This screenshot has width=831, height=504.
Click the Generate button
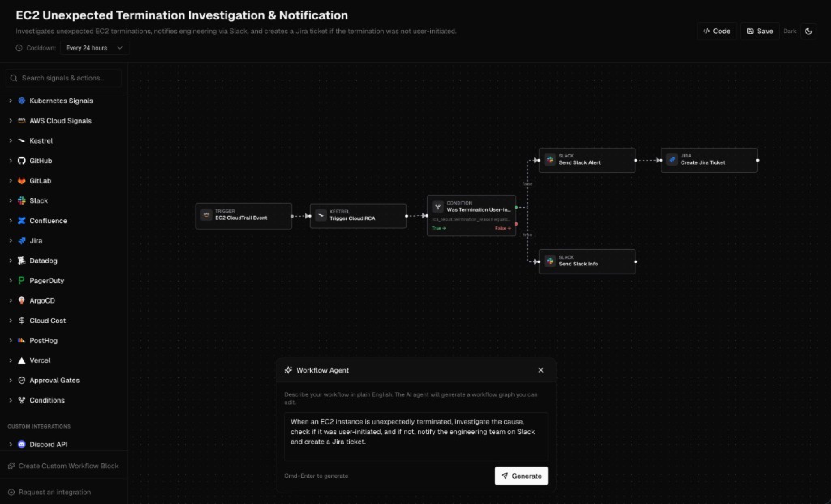[521, 476]
